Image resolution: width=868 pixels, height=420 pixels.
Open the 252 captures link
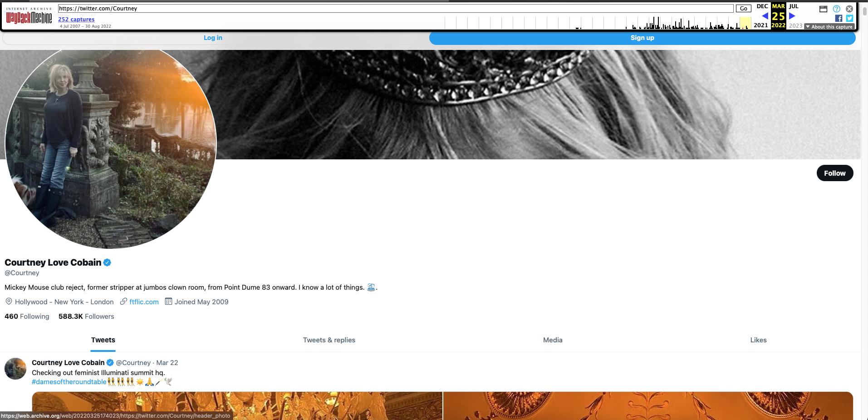tap(76, 19)
